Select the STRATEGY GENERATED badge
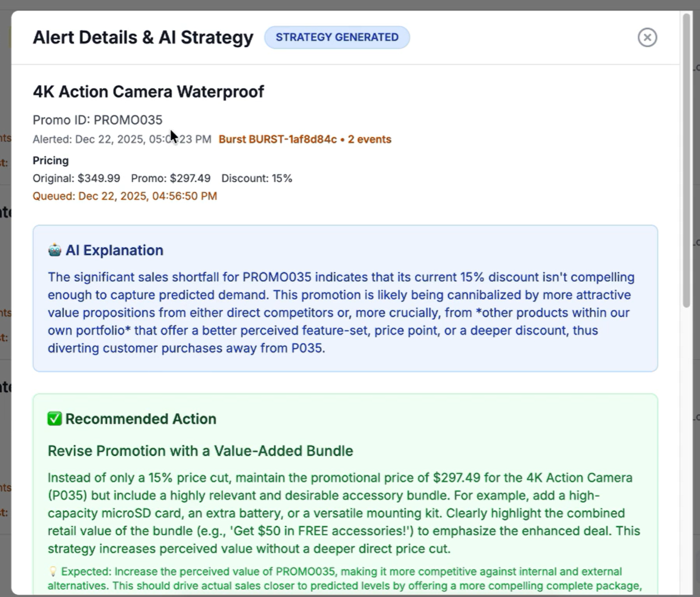700x597 pixels. click(x=337, y=37)
